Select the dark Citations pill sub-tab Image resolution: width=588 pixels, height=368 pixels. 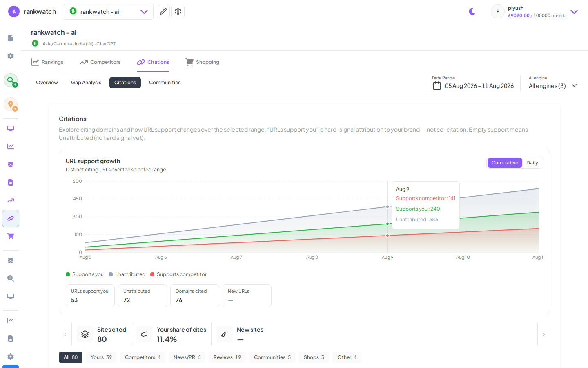click(x=125, y=83)
